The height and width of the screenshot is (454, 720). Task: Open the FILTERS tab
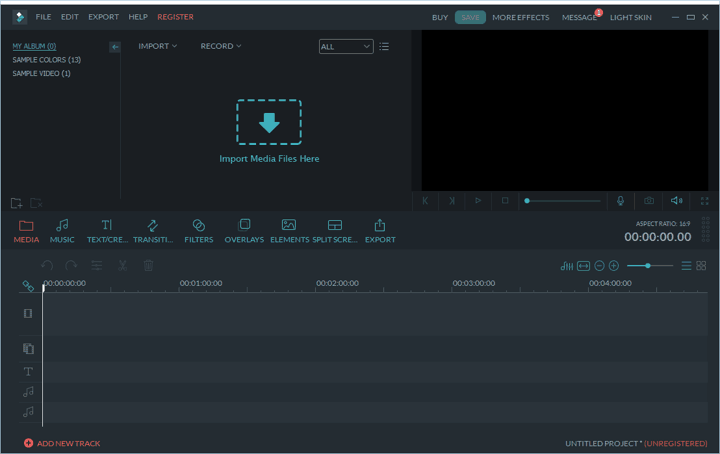[199, 231]
